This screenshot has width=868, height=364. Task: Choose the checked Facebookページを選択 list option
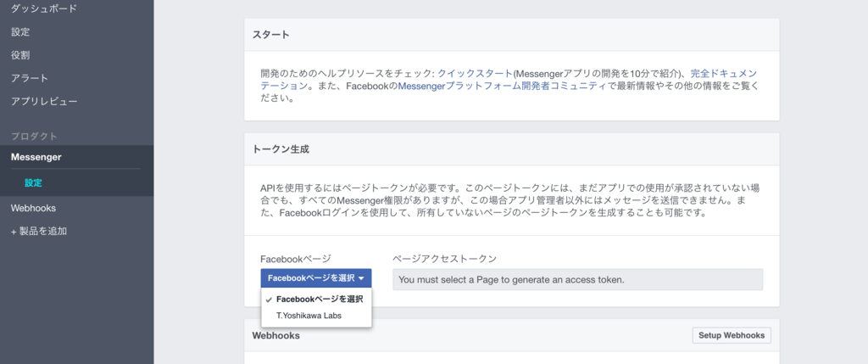[x=320, y=299]
